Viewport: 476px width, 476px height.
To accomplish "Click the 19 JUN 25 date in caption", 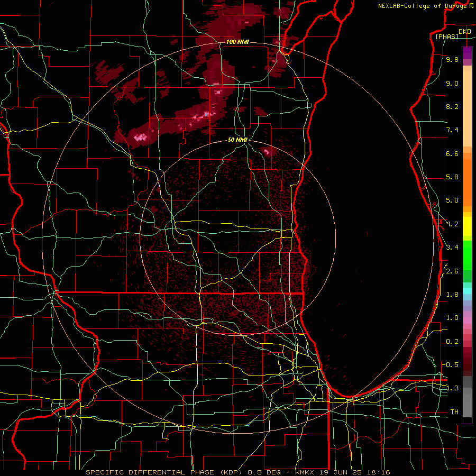I will pos(340,472).
